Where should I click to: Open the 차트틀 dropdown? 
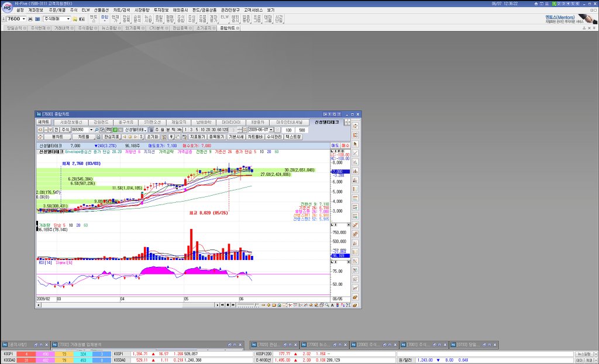pos(83,137)
